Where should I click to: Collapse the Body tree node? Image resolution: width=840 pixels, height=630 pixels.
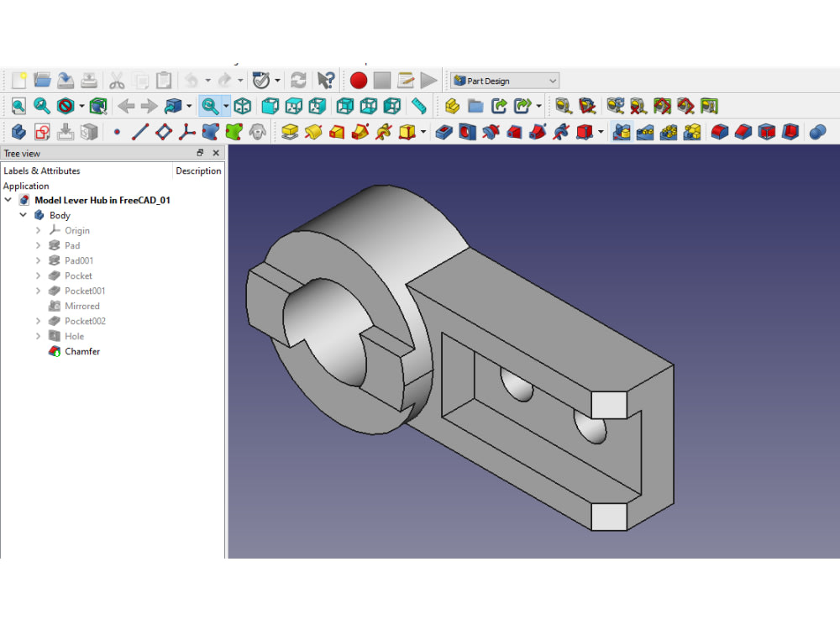click(24, 215)
